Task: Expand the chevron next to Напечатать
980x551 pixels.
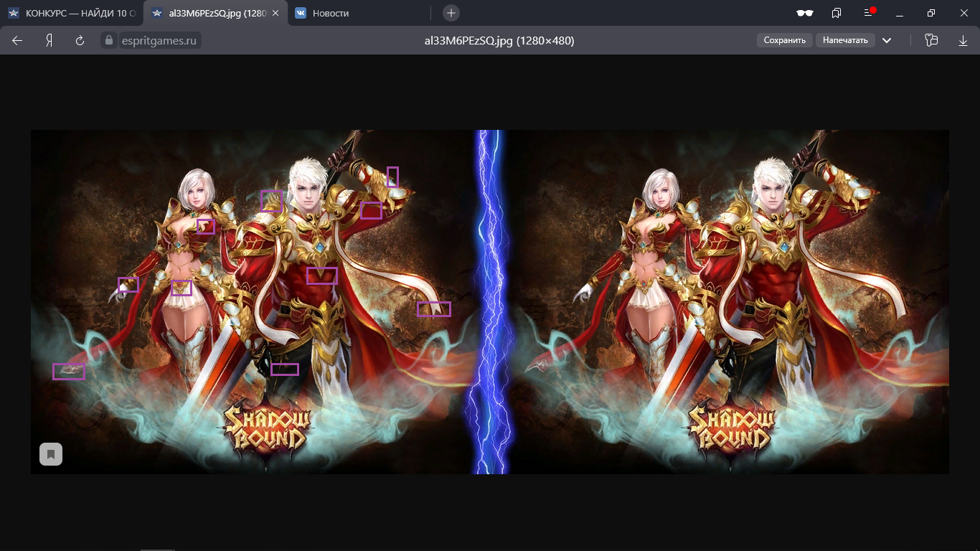Action: tap(887, 41)
